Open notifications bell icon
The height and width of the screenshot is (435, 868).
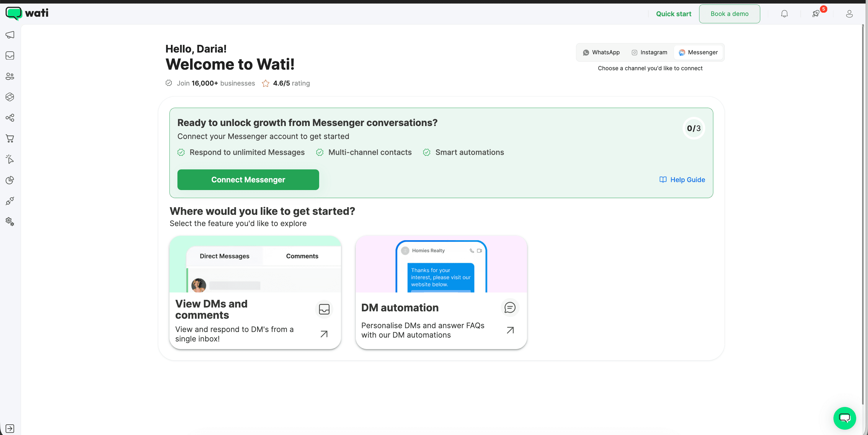tap(784, 14)
